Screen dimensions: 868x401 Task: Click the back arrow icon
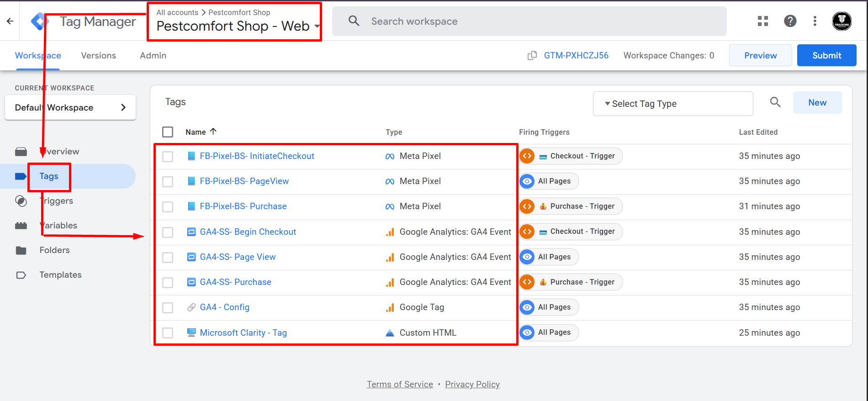coord(10,21)
